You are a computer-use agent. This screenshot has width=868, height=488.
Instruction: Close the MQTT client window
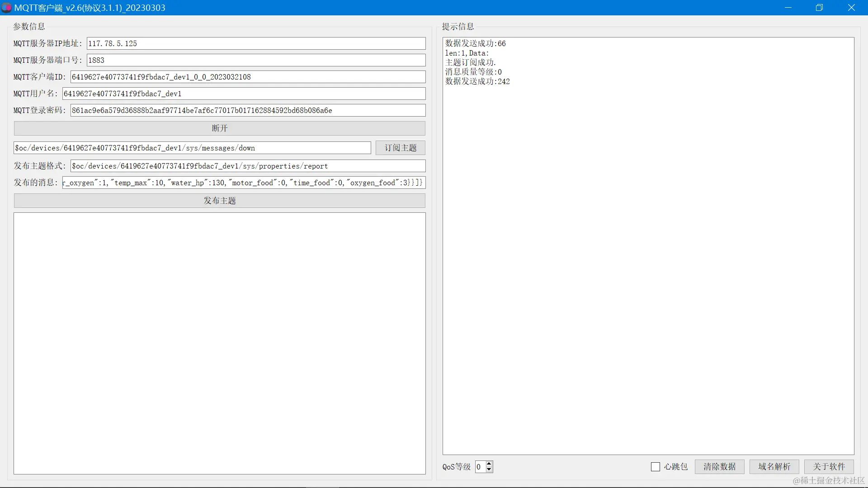851,8
